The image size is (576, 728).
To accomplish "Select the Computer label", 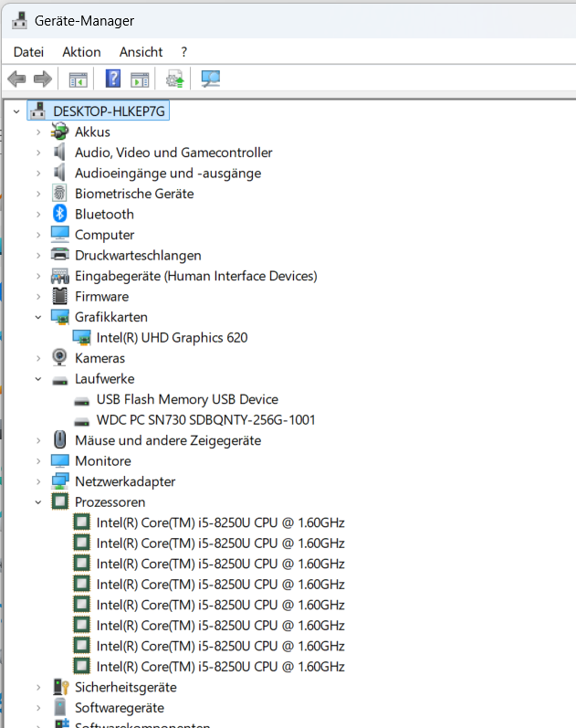I will (105, 235).
